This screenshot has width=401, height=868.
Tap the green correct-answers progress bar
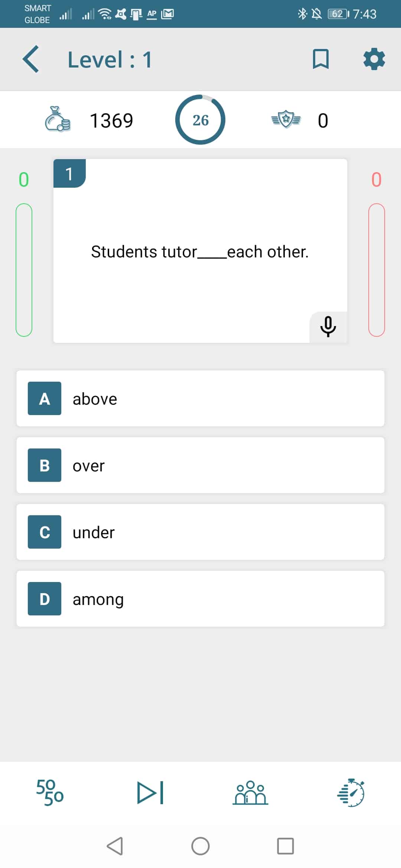[24, 270]
